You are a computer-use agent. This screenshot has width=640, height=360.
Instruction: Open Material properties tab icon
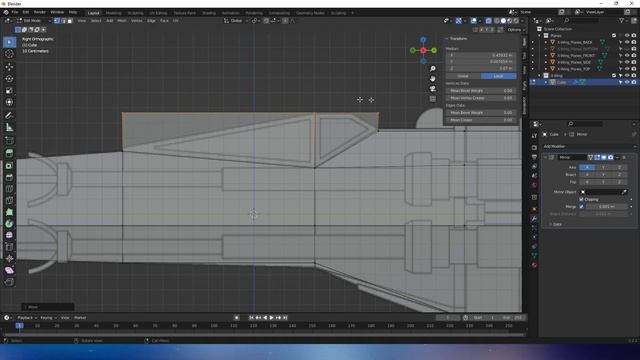click(534, 265)
